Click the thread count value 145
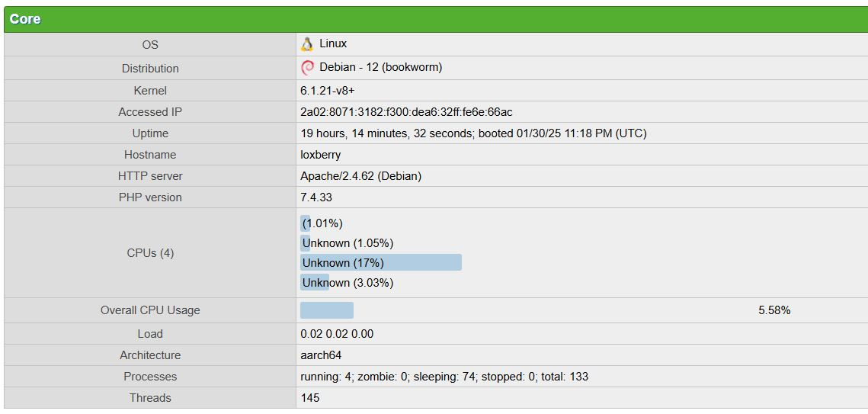Screen dimensions: 868x414 click(310, 398)
